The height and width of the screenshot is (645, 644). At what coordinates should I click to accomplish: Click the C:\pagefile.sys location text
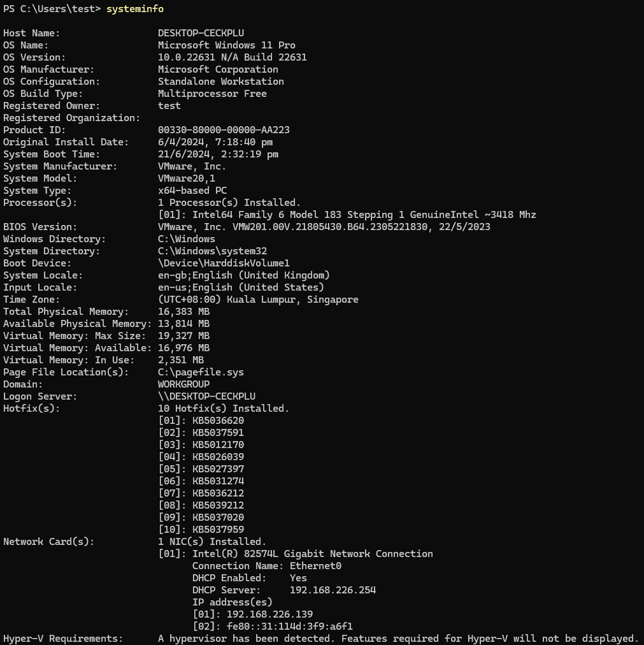click(x=201, y=372)
